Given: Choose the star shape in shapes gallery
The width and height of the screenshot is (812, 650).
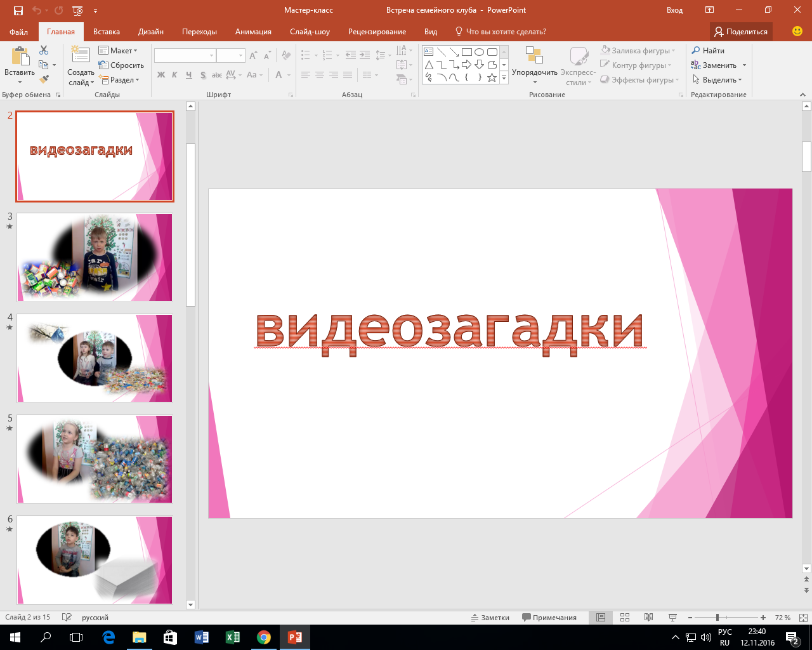Looking at the screenshot, I should 492,77.
